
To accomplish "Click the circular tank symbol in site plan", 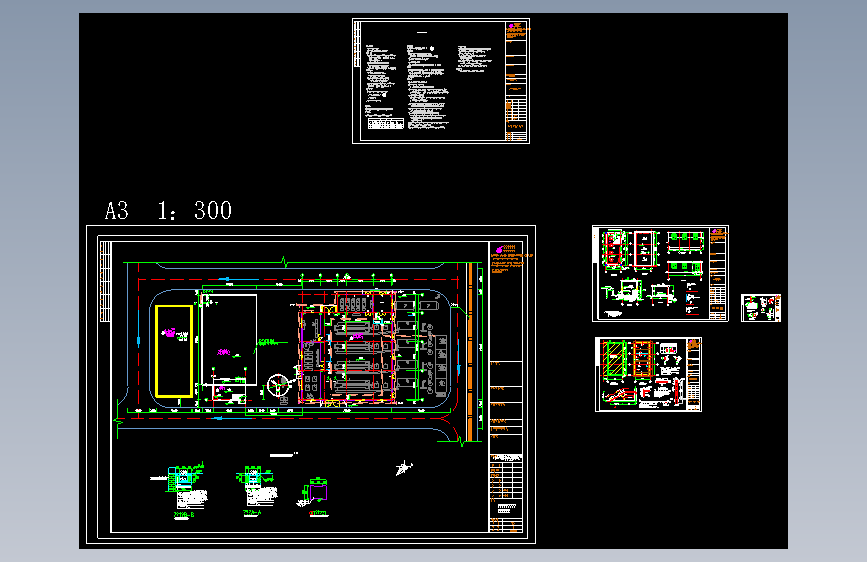I will click(278, 385).
